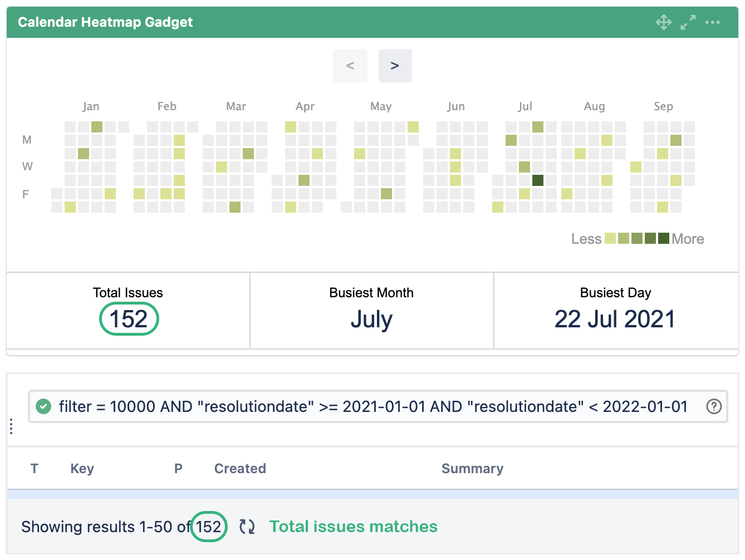Open the gadget three-dots options menu
The height and width of the screenshot is (560, 745).
712,22
